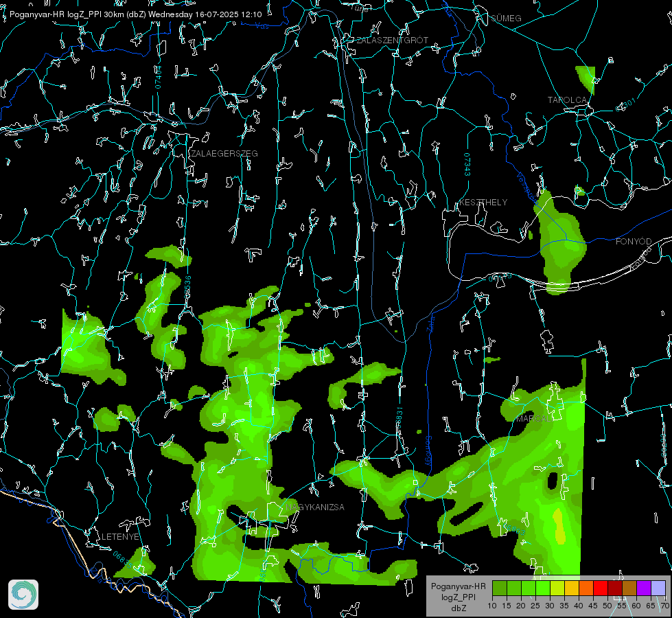Click the 45 value on legend scale
The height and width of the screenshot is (618, 672).
pyautogui.click(x=593, y=606)
